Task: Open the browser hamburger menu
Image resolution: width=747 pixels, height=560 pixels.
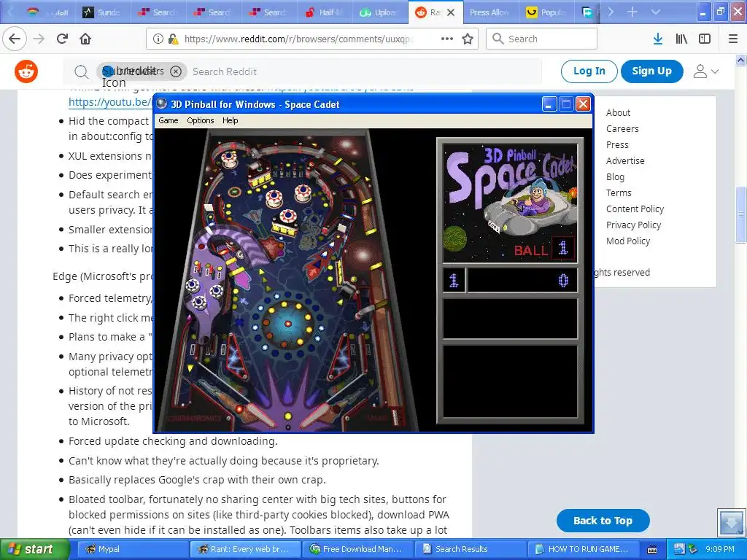Action: tap(733, 39)
